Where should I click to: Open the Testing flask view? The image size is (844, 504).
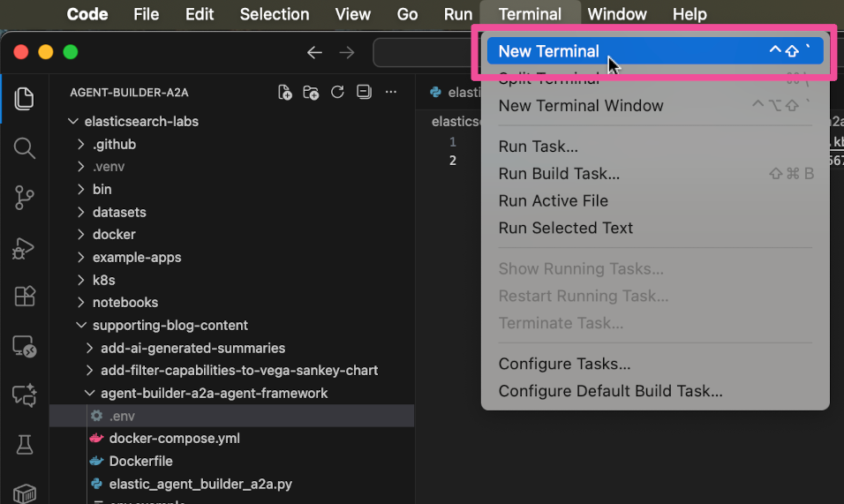tap(24, 445)
